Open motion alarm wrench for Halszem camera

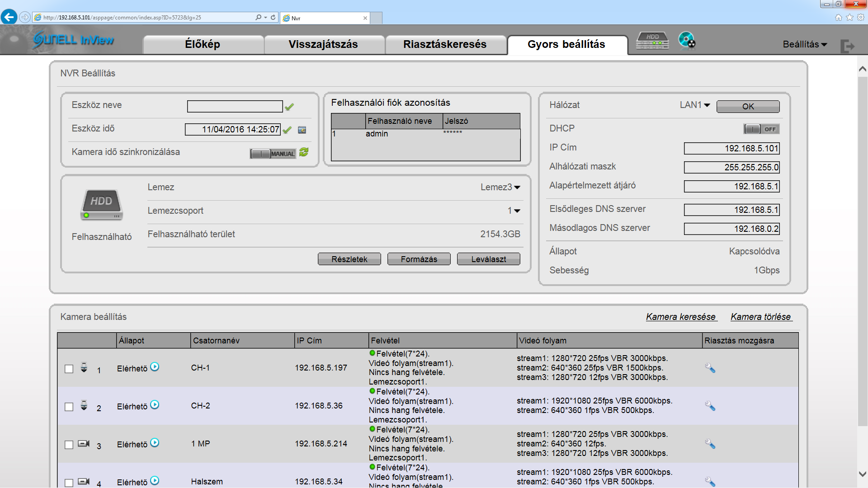tap(710, 482)
